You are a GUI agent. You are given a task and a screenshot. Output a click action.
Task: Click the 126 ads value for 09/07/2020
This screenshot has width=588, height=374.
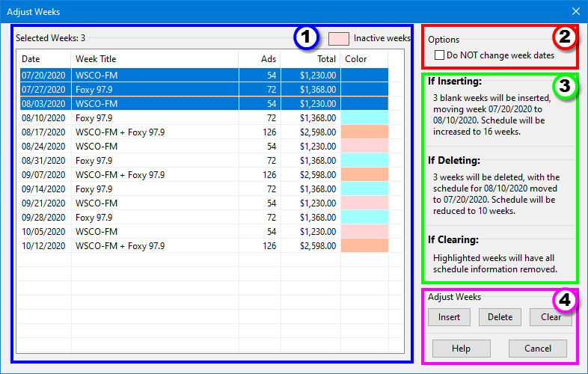pos(269,175)
